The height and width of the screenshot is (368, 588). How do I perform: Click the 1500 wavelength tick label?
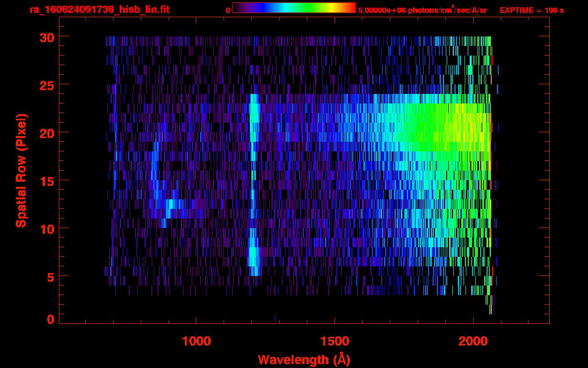tap(335, 341)
